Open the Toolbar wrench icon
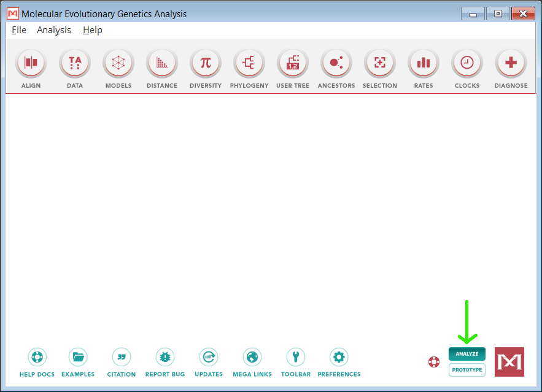 point(295,357)
